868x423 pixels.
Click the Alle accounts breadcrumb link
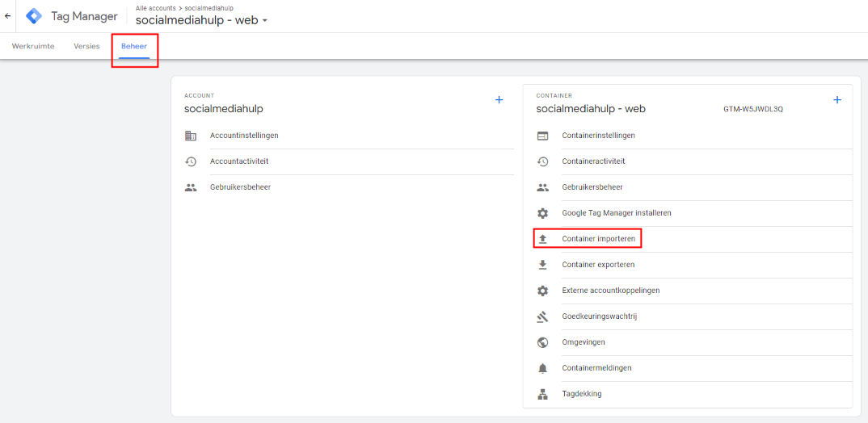click(x=155, y=8)
